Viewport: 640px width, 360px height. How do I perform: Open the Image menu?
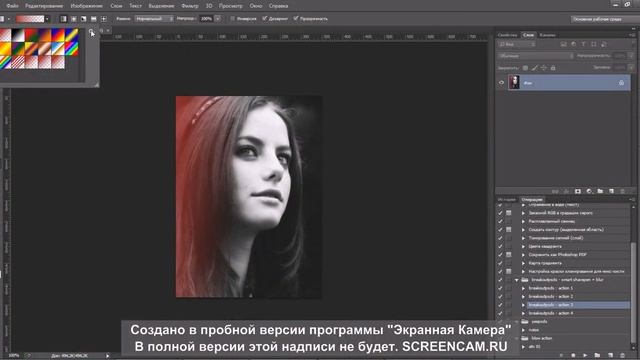[87, 6]
